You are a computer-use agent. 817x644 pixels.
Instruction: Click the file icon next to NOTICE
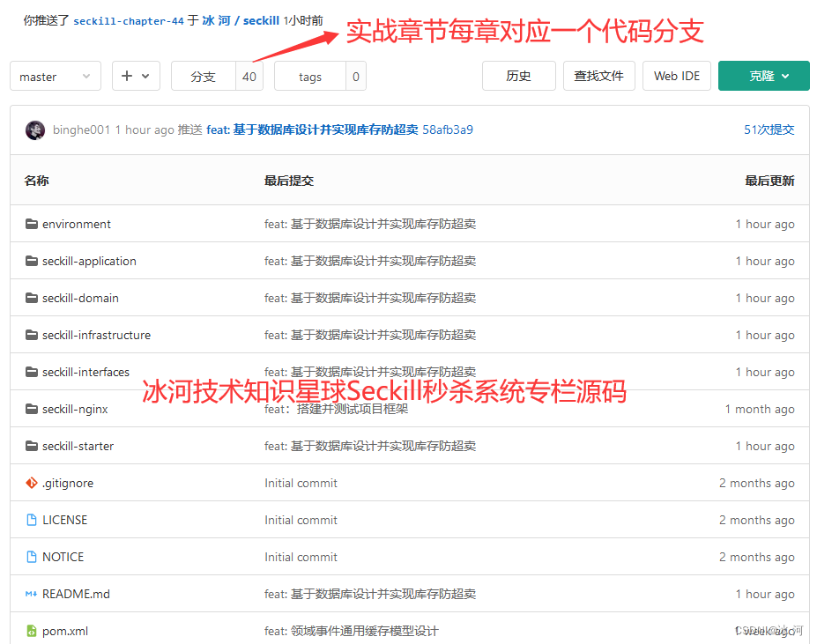point(33,557)
